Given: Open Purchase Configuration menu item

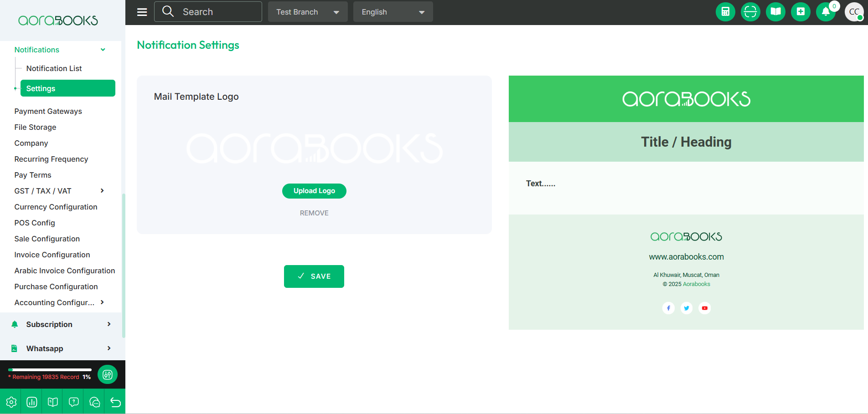Looking at the screenshot, I should click(x=56, y=286).
